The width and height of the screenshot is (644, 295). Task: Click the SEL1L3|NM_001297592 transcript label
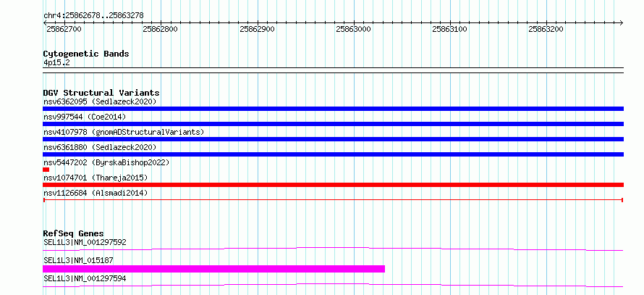(x=85, y=242)
